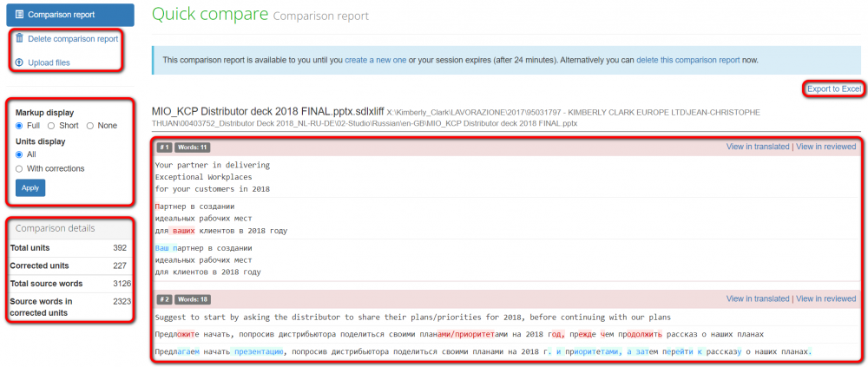Open View in reviewed for segment 1
Viewport: 868px width, 367px height.
point(825,147)
